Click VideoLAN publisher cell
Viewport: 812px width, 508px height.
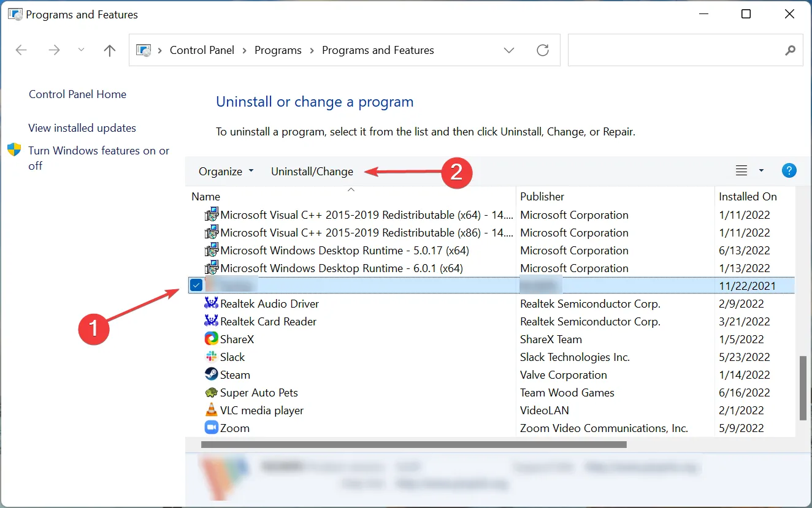coord(545,411)
